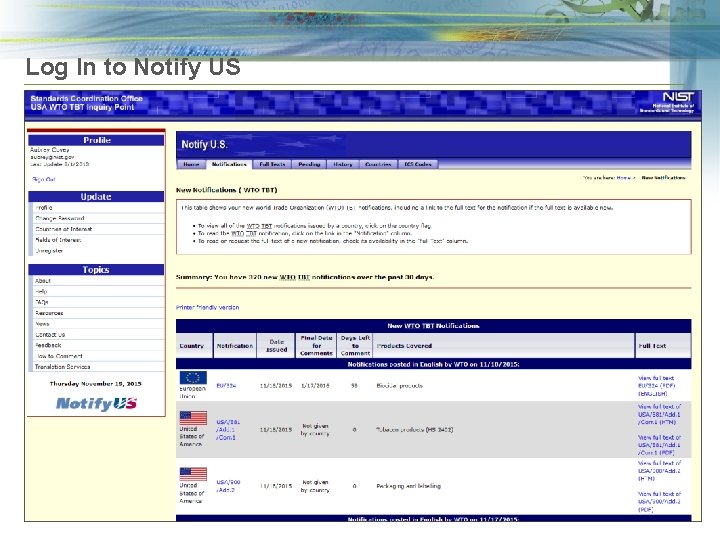
Task: Open the Home tab
Action: click(x=191, y=164)
